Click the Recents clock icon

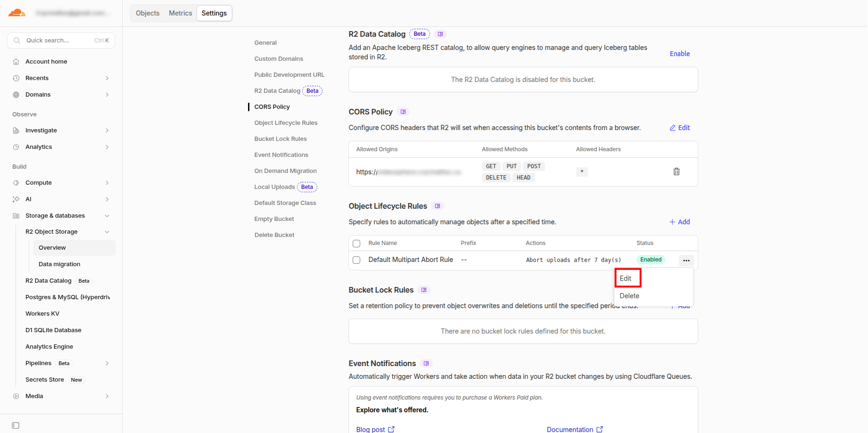coord(16,78)
